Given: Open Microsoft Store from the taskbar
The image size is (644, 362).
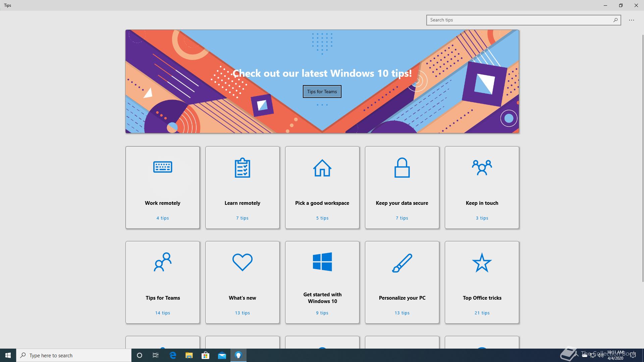Looking at the screenshot, I should [205, 355].
